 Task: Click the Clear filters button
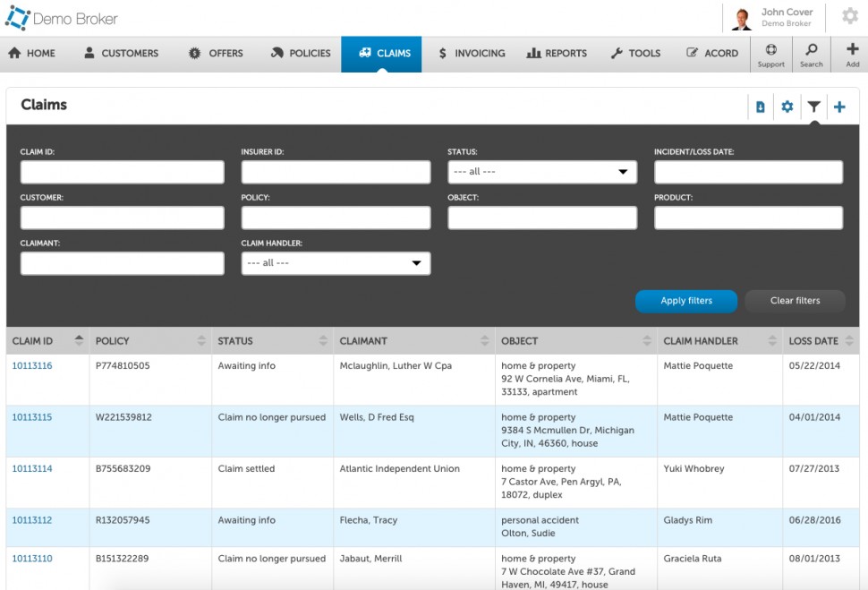coord(795,301)
